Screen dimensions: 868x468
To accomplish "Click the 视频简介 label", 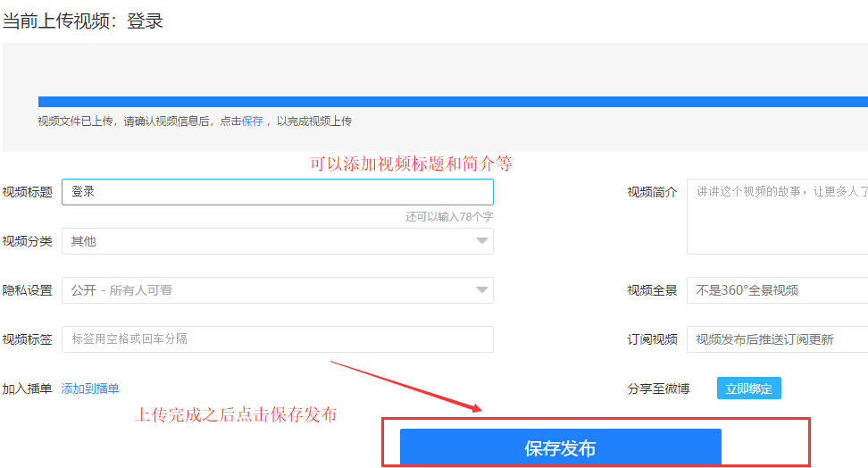I will point(653,192).
